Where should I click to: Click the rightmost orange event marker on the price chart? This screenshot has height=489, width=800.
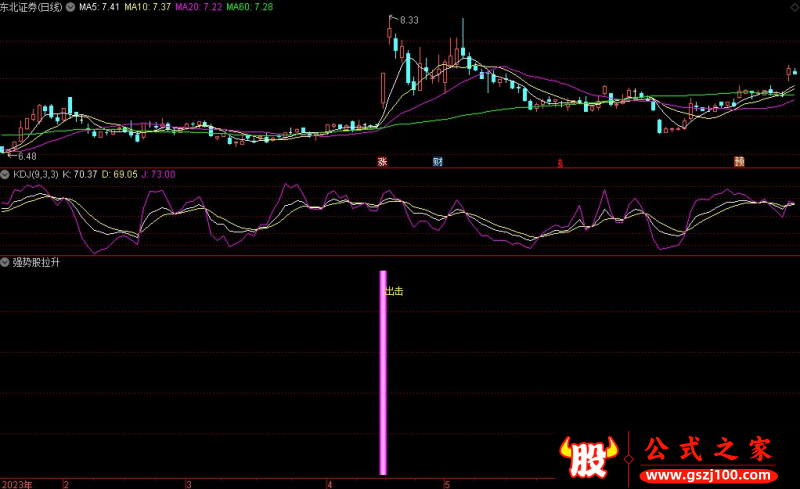(x=739, y=161)
